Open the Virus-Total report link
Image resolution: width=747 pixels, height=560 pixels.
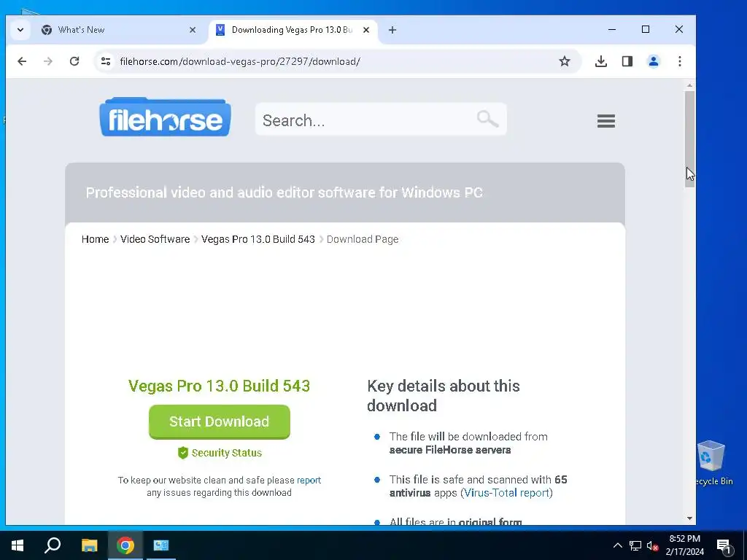506,493
